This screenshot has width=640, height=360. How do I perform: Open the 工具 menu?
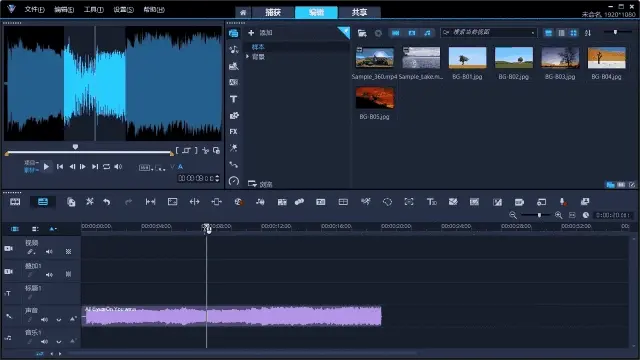tap(93, 9)
